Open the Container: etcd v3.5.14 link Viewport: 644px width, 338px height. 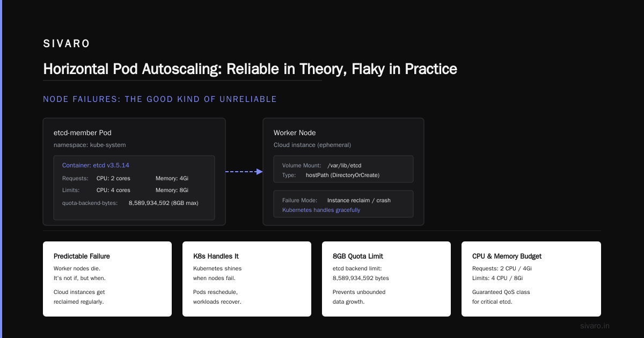point(96,165)
